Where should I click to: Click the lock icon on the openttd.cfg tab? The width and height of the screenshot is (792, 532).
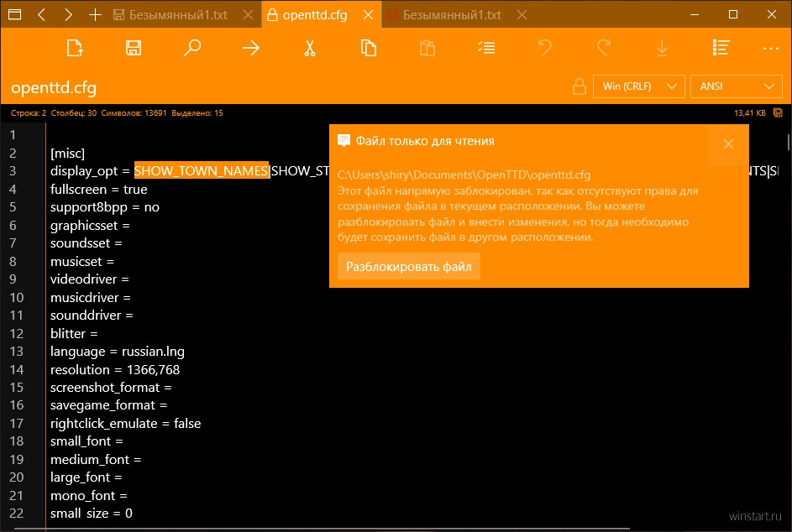272,15
